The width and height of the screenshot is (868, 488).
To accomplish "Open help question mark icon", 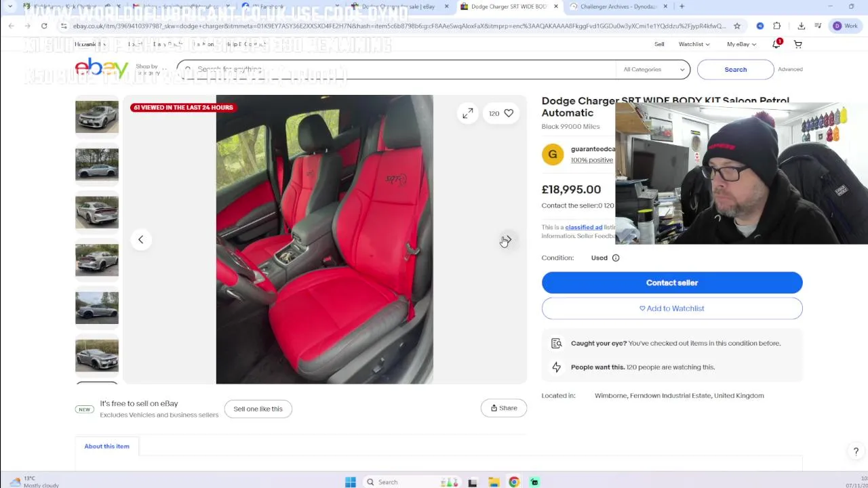I will (x=856, y=451).
